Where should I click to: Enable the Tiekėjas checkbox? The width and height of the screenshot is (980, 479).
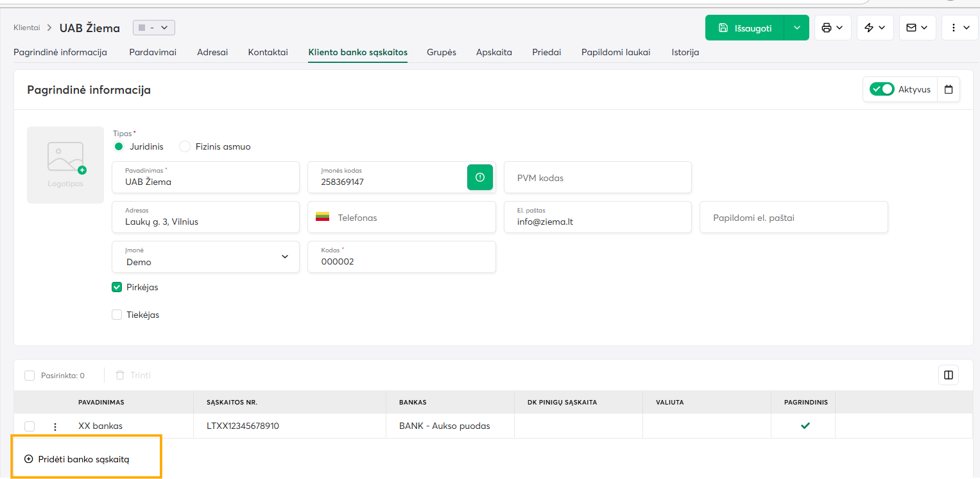[117, 315]
